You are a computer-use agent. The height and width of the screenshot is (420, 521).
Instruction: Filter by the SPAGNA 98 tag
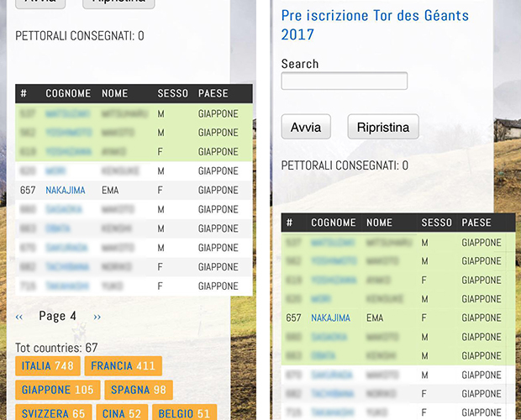138,390
